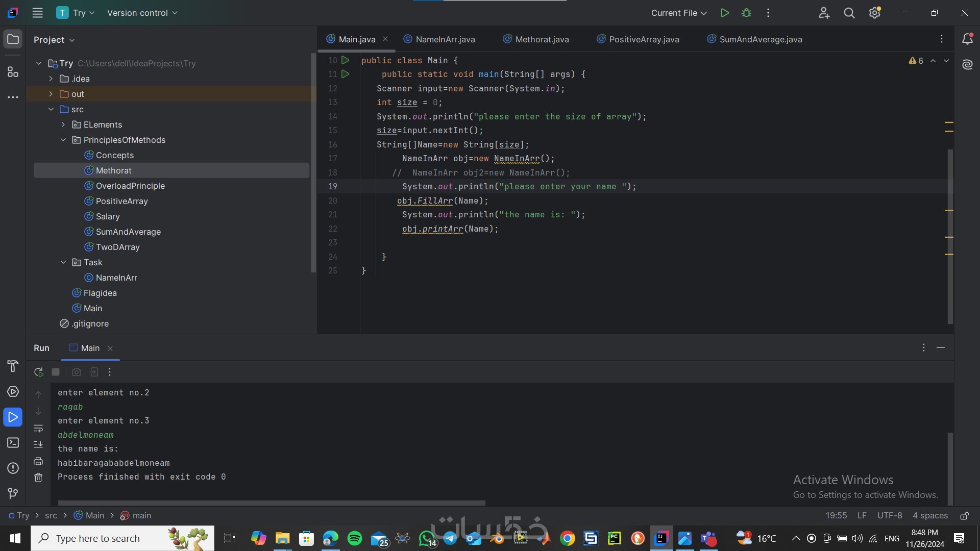The image size is (980, 551).
Task: Open the Build hammer tool window
Action: tap(13, 366)
